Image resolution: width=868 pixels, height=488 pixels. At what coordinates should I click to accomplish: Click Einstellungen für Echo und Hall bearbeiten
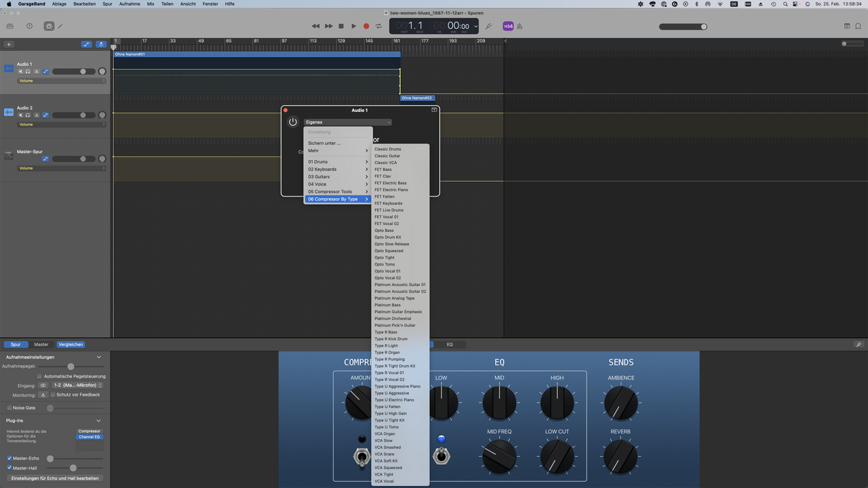pyautogui.click(x=55, y=478)
